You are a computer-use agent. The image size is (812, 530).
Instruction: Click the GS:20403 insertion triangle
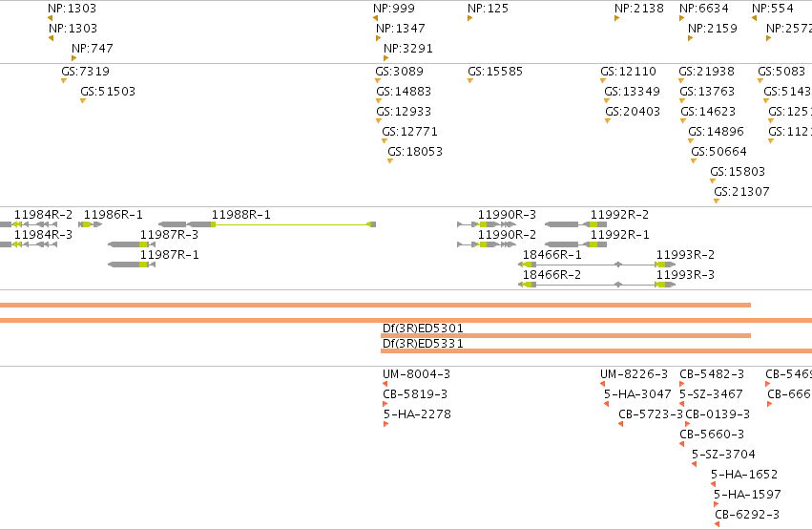[x=608, y=121]
